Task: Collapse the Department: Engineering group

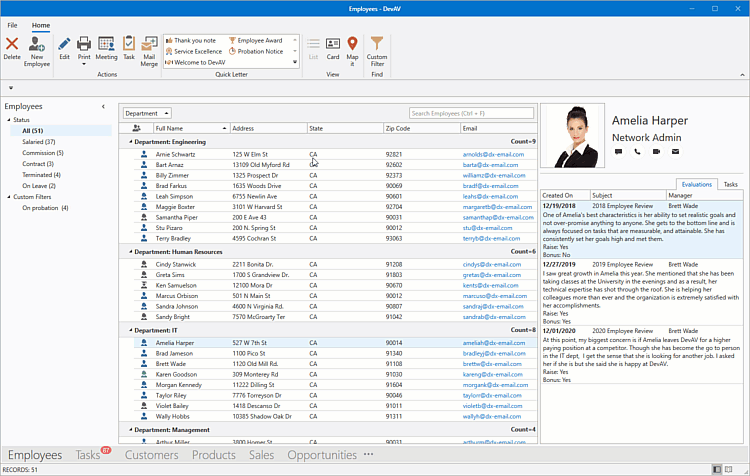Action: [130, 142]
